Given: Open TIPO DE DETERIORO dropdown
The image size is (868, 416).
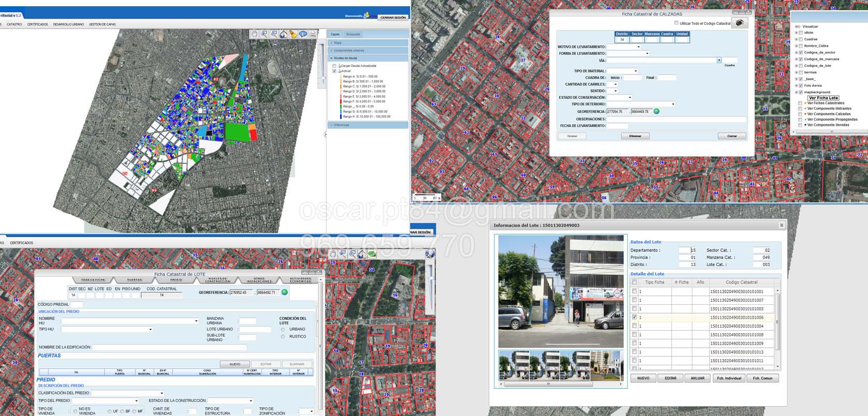Looking at the screenshot, I should (673, 104).
